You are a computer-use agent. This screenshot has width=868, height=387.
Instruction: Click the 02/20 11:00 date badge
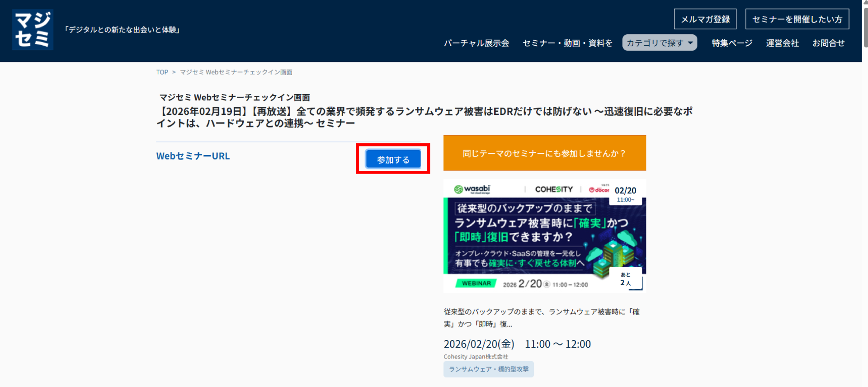click(x=625, y=193)
